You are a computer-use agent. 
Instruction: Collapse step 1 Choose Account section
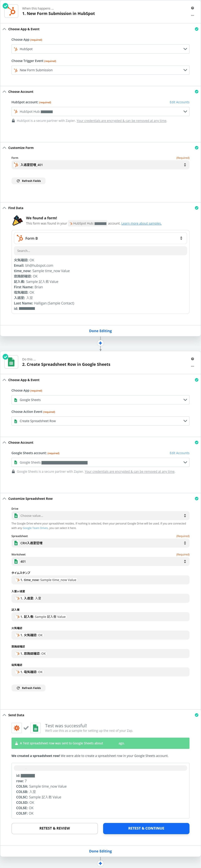(4, 92)
